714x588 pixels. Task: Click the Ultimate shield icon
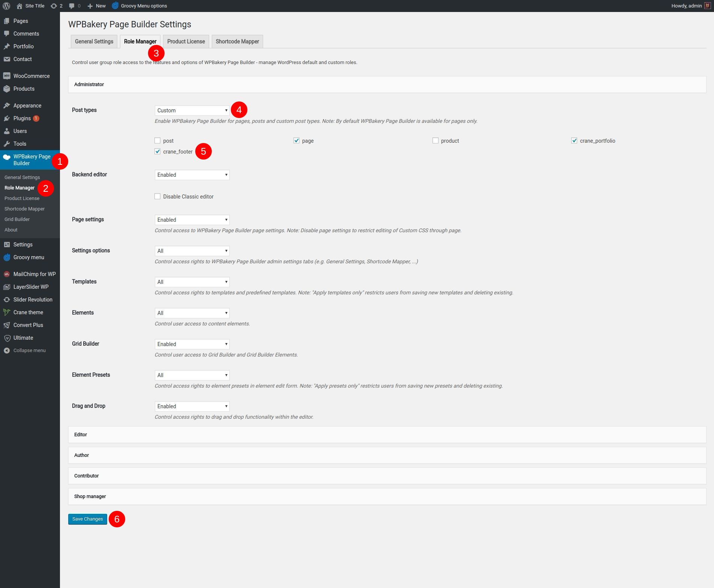point(7,338)
